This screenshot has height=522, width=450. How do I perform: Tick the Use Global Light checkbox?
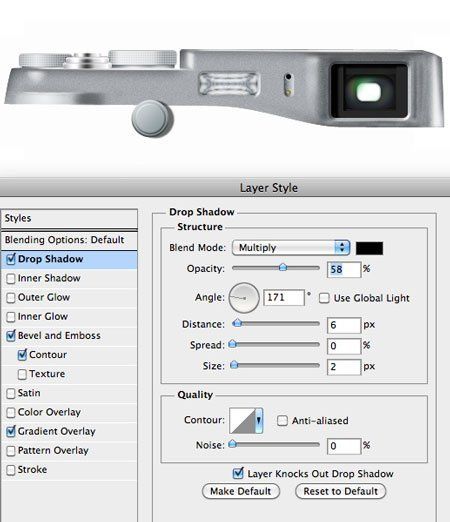pyautogui.click(x=324, y=298)
